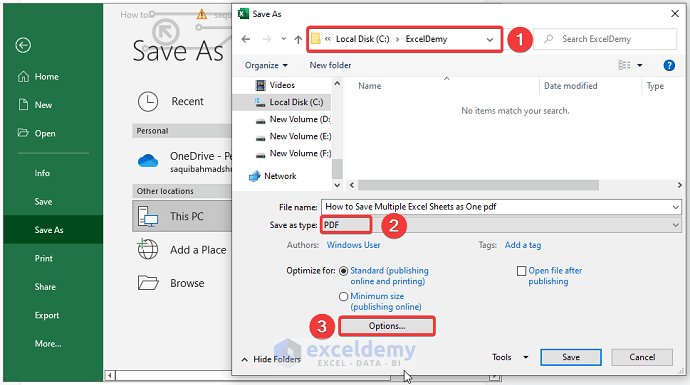Click the OneDrive cloud icon
The height and width of the screenshot is (385, 690).
148,161
